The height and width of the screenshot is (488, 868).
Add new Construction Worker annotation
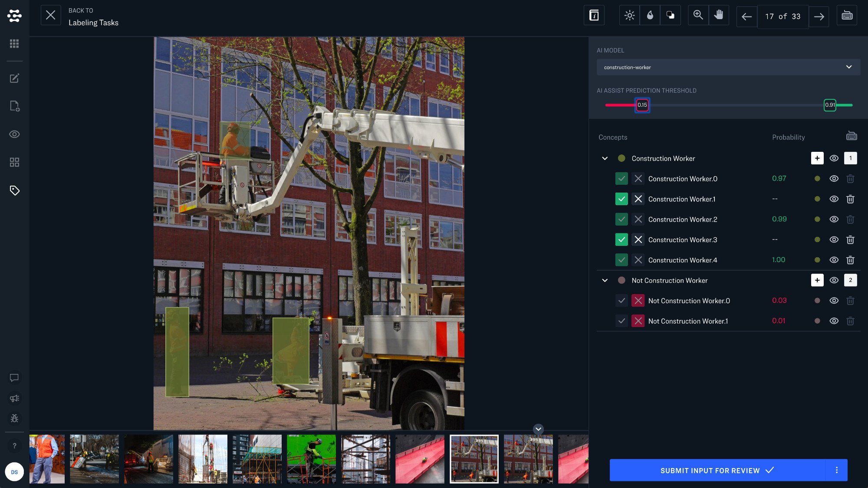click(x=817, y=158)
